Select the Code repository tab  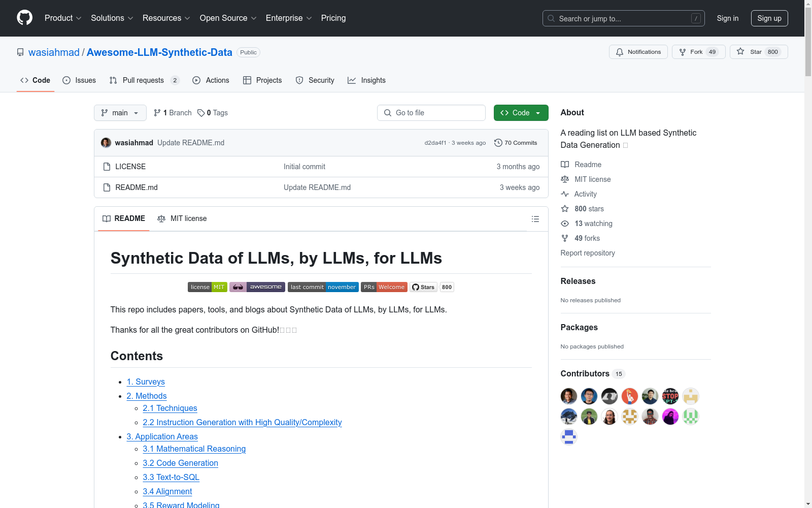[35, 80]
